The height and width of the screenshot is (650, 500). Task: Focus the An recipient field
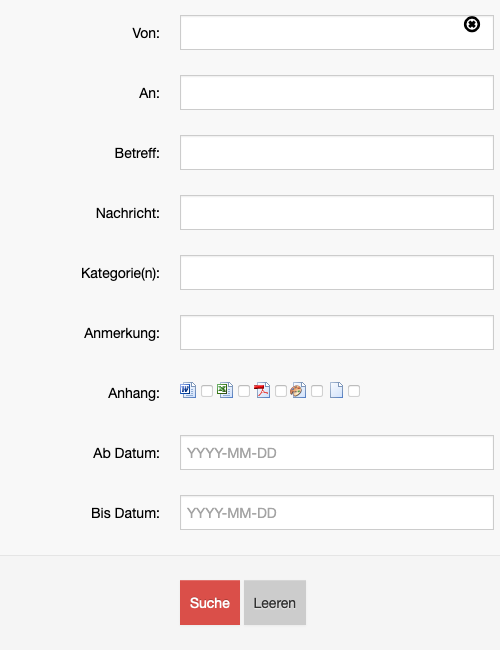[337, 92]
